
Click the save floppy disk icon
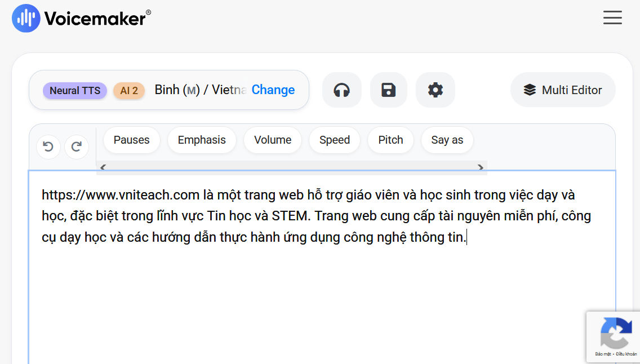pyautogui.click(x=388, y=90)
